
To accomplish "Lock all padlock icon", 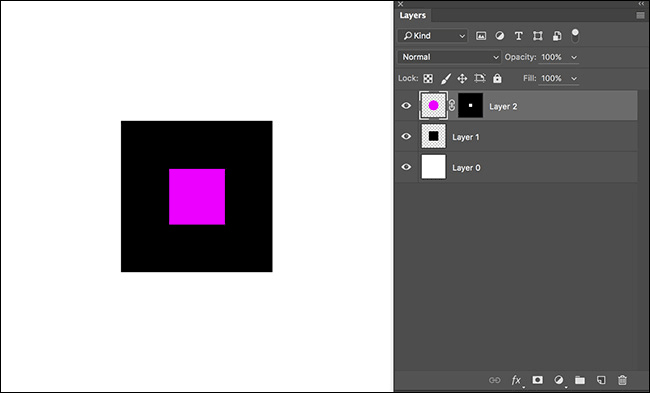I will (x=497, y=78).
